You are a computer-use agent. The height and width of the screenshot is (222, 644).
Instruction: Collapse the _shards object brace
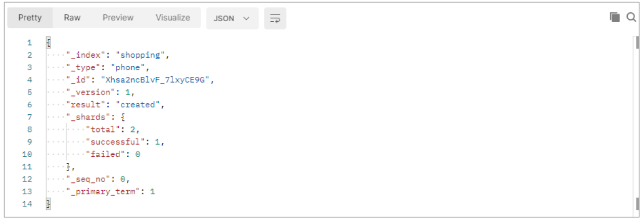coord(123,117)
